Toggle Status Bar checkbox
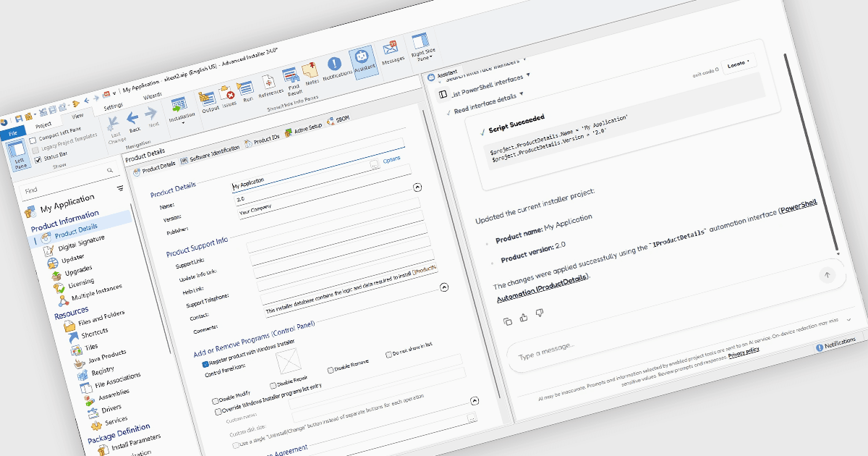This screenshot has height=456, width=868. [38, 160]
